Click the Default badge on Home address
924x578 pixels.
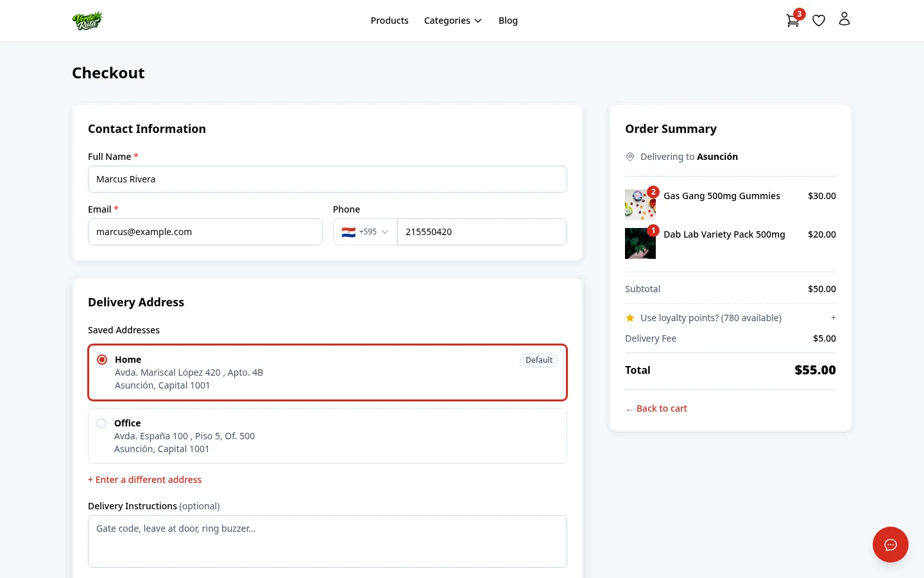pos(539,360)
